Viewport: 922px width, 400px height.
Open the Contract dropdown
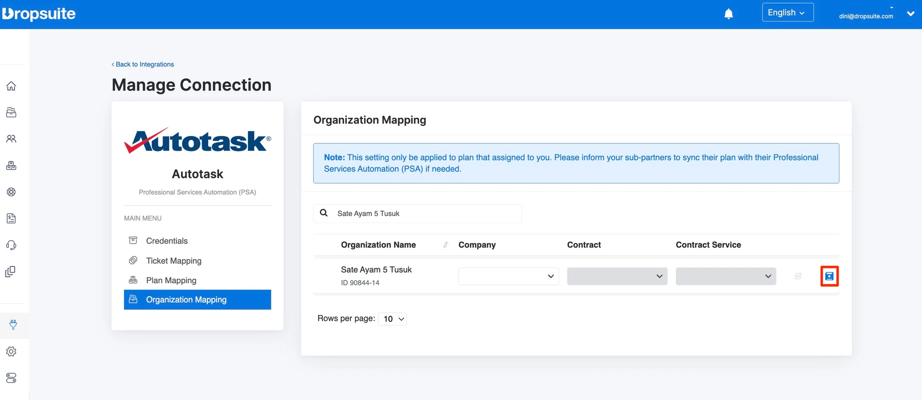point(616,276)
